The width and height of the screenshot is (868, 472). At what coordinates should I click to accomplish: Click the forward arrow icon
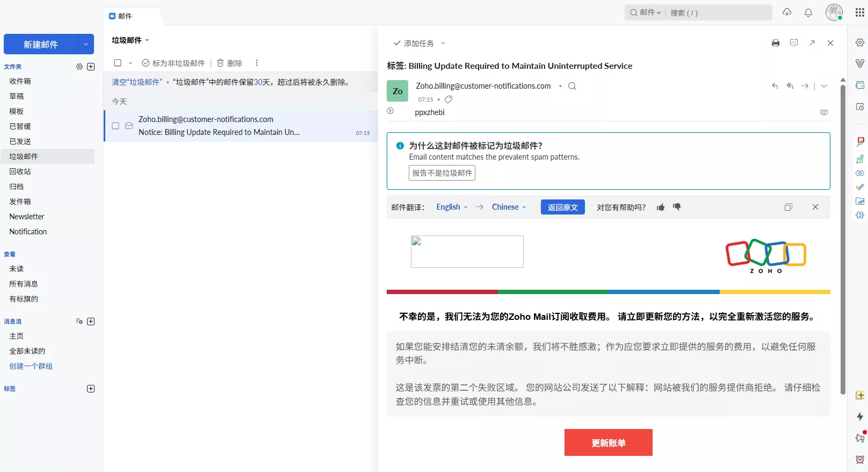(805, 86)
